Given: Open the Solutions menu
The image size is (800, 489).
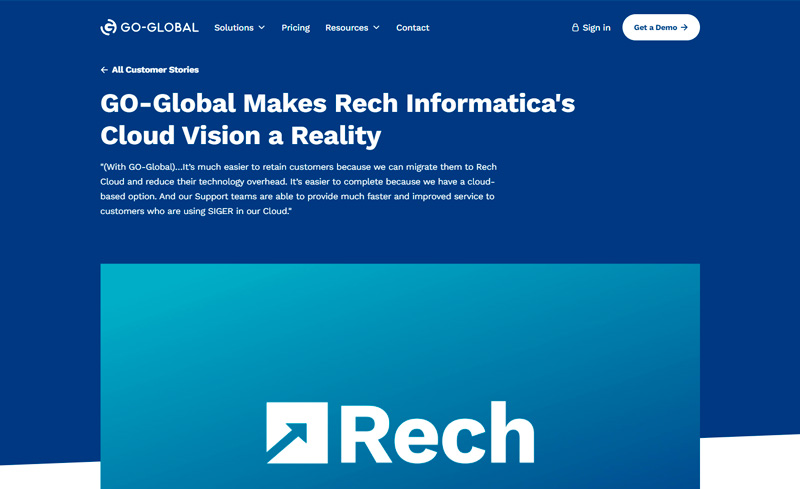Looking at the screenshot, I should (234, 28).
